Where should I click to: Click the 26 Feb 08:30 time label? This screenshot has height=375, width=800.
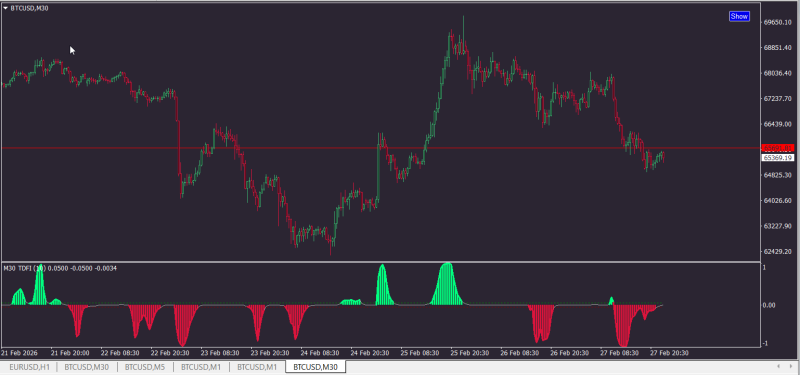(520, 353)
